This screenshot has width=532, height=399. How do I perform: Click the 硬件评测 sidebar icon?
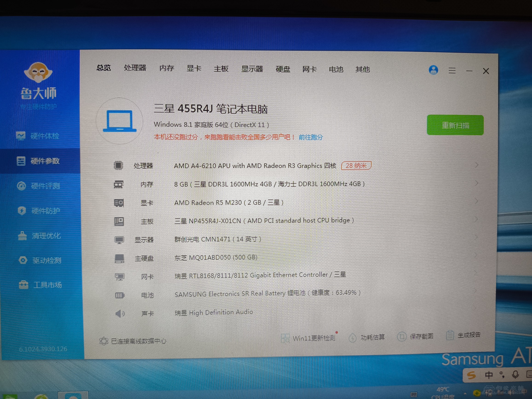(21, 186)
